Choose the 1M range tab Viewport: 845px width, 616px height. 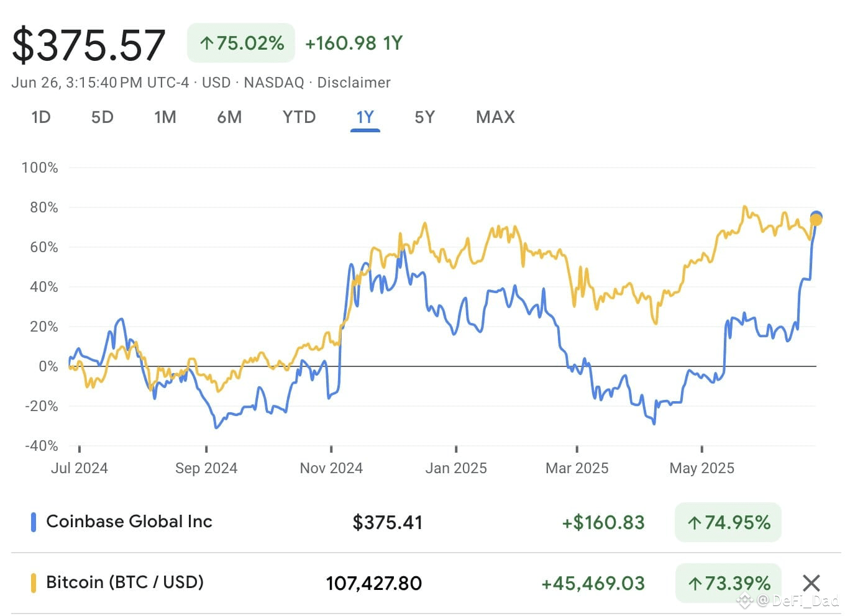(165, 117)
